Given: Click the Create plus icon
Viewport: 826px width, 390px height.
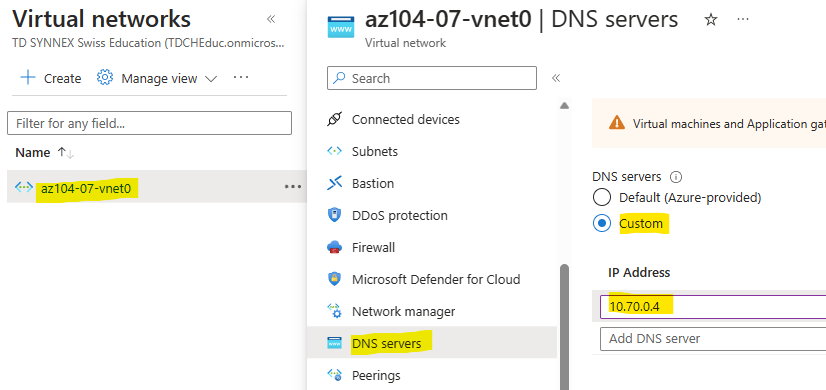Looking at the screenshot, I should [x=27, y=78].
